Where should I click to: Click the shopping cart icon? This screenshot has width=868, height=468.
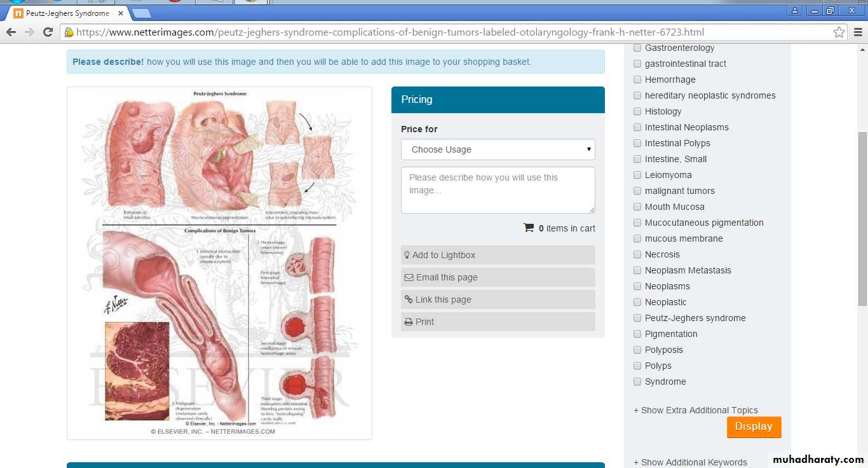[x=529, y=228]
